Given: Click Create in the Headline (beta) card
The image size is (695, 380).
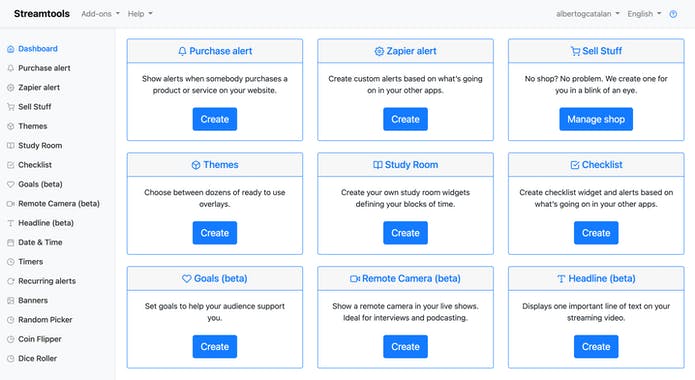Looking at the screenshot, I should (596, 347).
